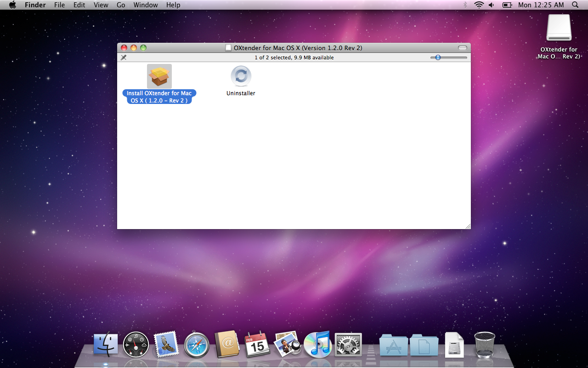This screenshot has width=588, height=368.
Task: Click the Wi-Fi status icon in menu bar
Action: (479, 5)
